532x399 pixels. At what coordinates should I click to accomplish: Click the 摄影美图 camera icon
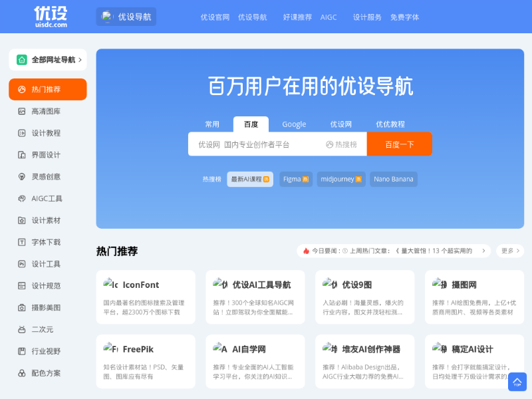point(22,308)
